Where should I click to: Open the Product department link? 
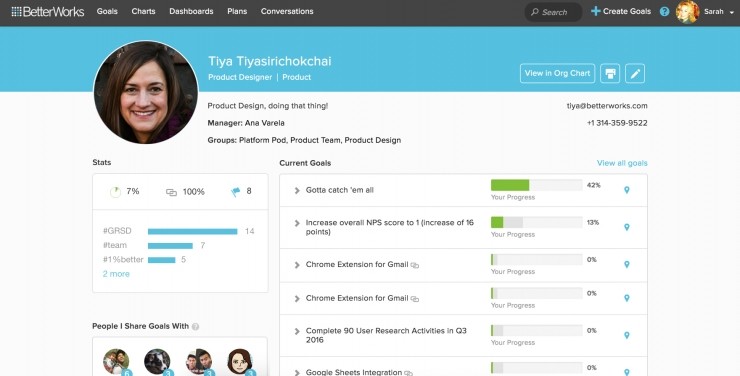pyautogui.click(x=296, y=77)
